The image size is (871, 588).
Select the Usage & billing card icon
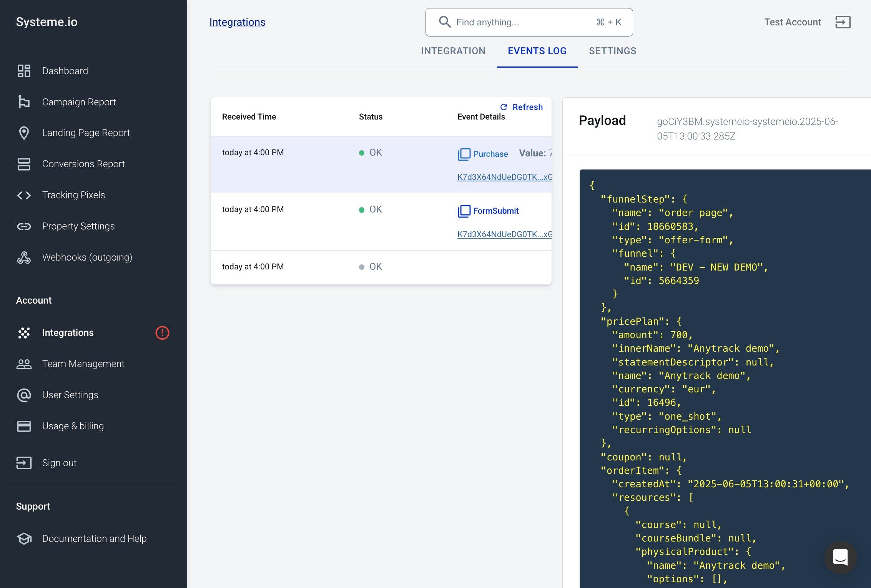tap(24, 426)
